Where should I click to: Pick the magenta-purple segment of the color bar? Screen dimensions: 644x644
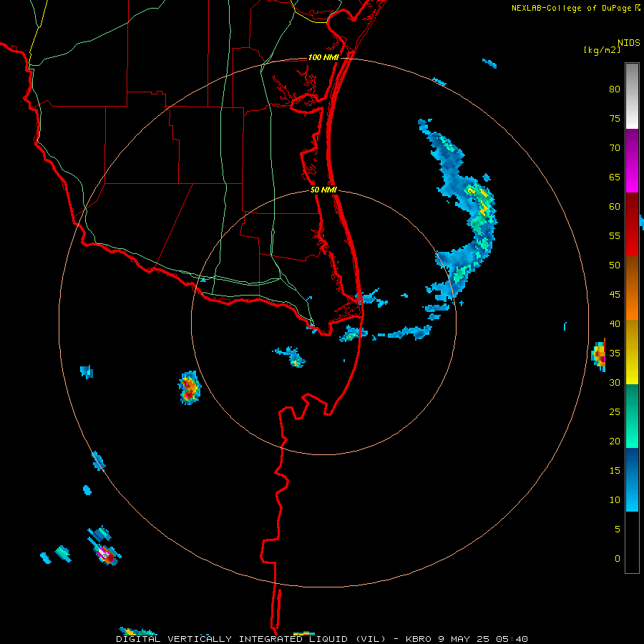tap(632, 160)
